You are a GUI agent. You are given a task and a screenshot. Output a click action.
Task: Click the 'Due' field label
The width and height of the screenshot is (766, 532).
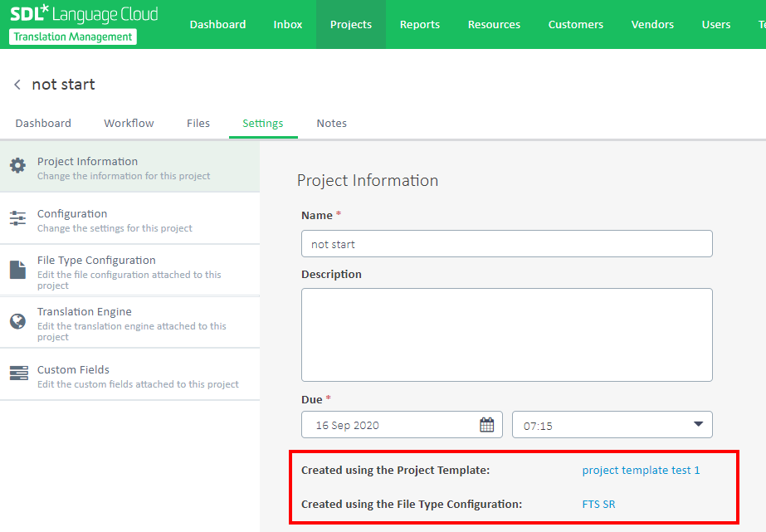pyautogui.click(x=312, y=399)
